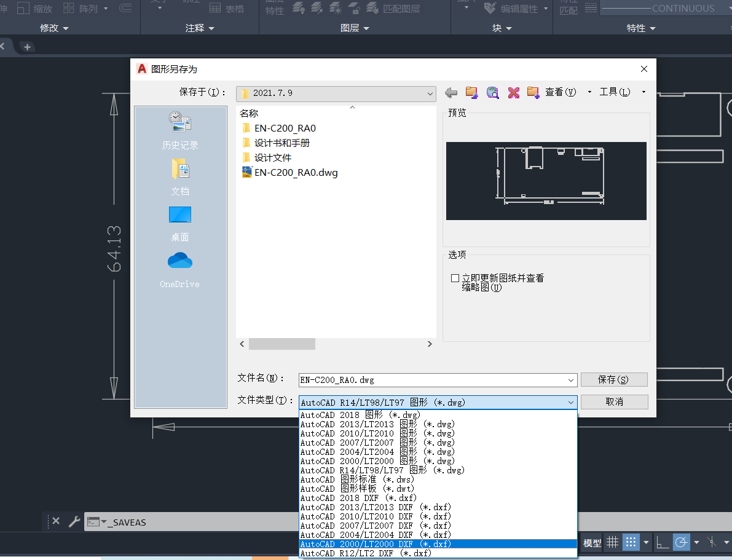Click the 缩放 scale tool in ribbon
Screen dimensions: 732x560
coord(35,9)
